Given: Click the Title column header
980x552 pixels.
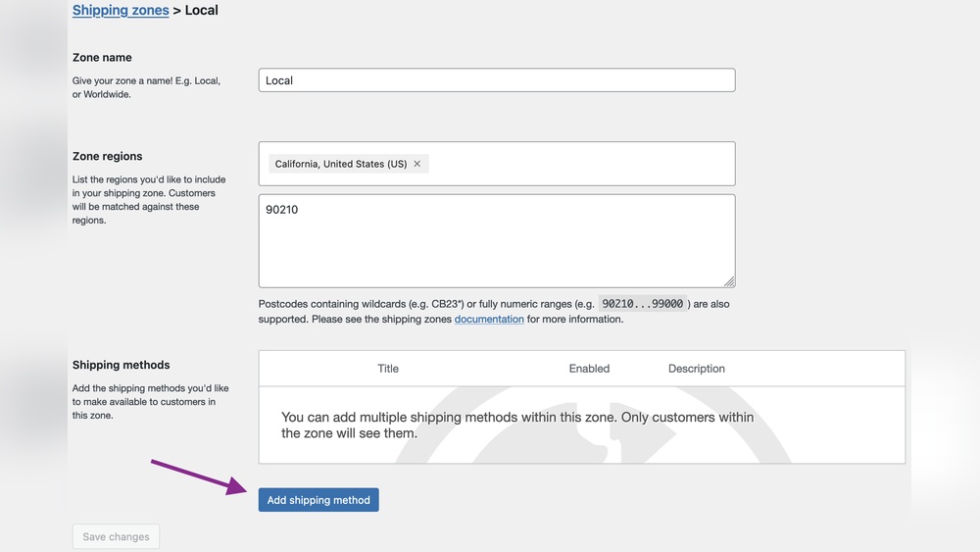Looking at the screenshot, I should pos(387,369).
